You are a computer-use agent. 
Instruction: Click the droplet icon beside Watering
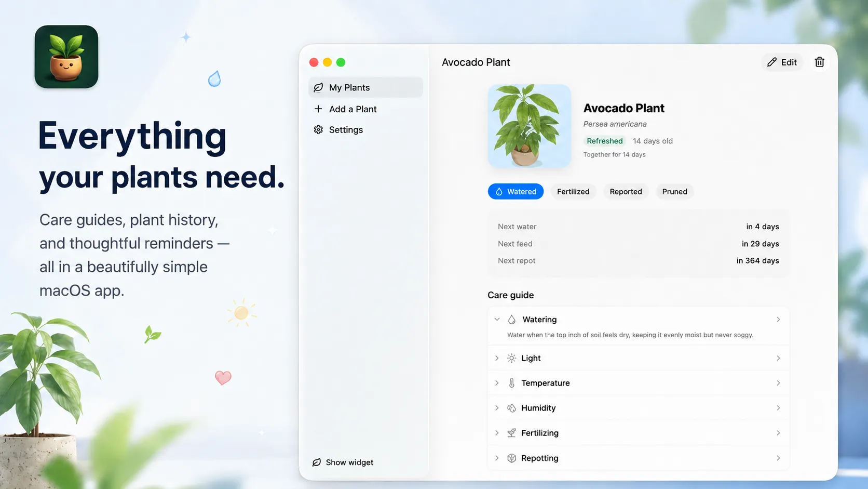[x=512, y=320]
